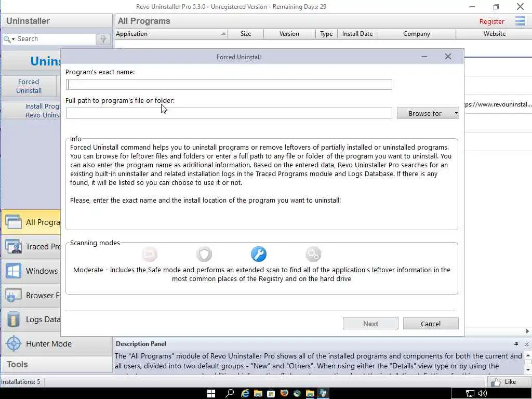Open Microsoft Store from taskbar
This screenshot has height=399, width=532.
point(271,394)
